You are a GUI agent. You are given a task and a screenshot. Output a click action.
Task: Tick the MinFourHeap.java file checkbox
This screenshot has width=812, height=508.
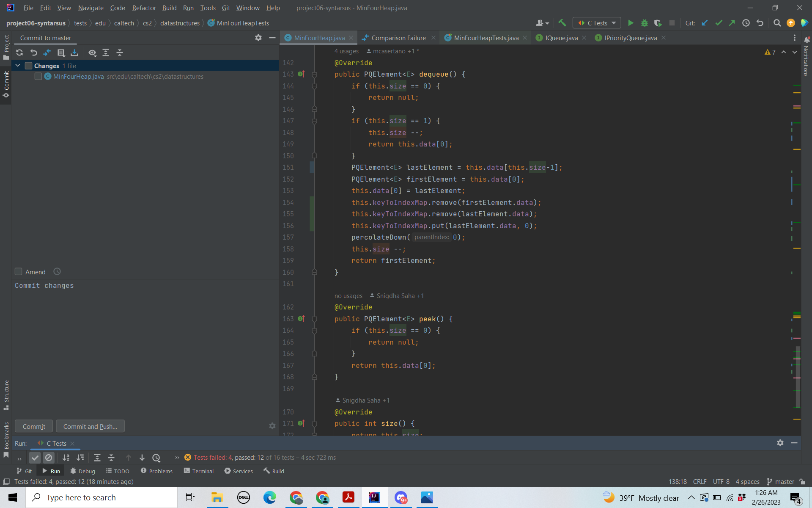tap(38, 77)
